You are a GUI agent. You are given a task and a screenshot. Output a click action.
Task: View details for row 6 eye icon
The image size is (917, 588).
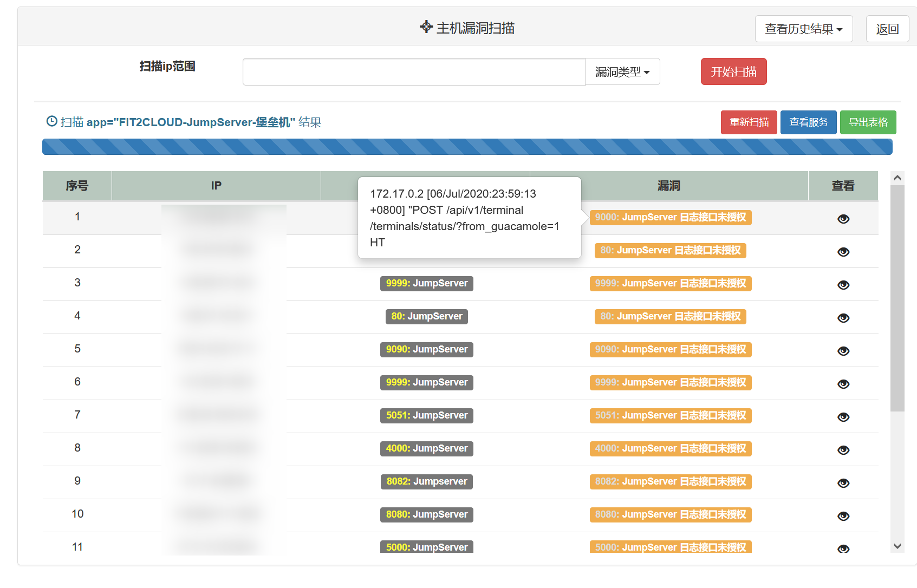(843, 384)
